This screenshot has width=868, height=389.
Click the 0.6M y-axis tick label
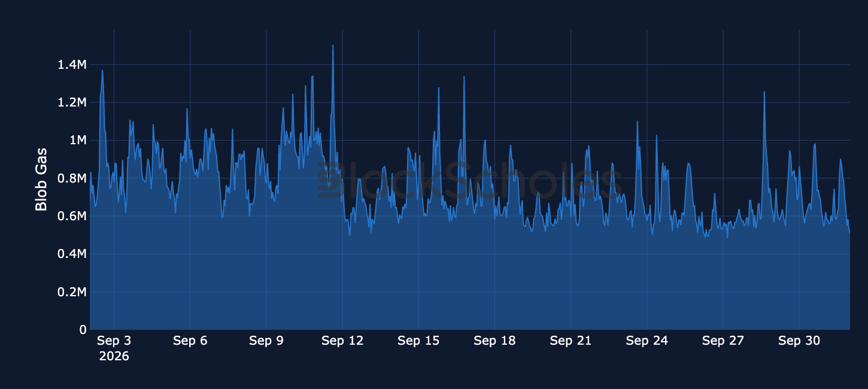coord(72,216)
